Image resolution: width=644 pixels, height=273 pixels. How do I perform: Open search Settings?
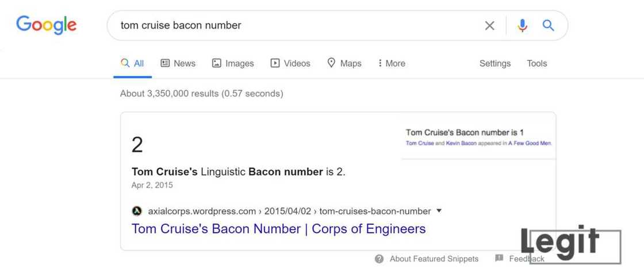(x=494, y=63)
